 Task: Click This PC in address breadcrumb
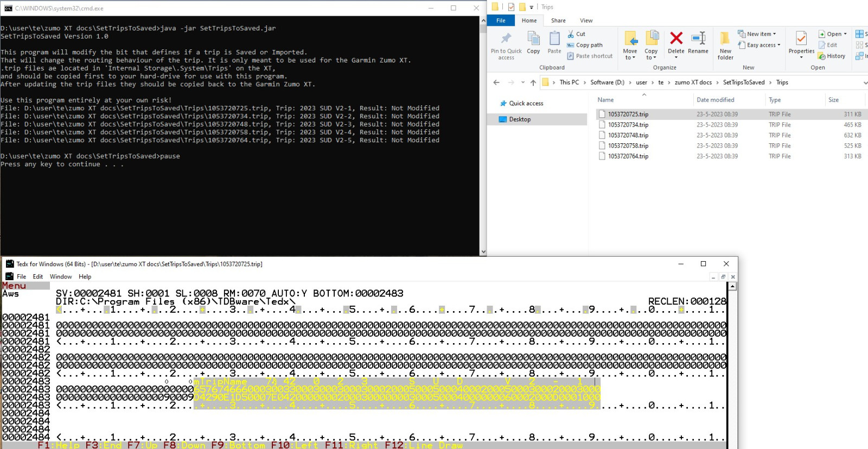pyautogui.click(x=569, y=83)
